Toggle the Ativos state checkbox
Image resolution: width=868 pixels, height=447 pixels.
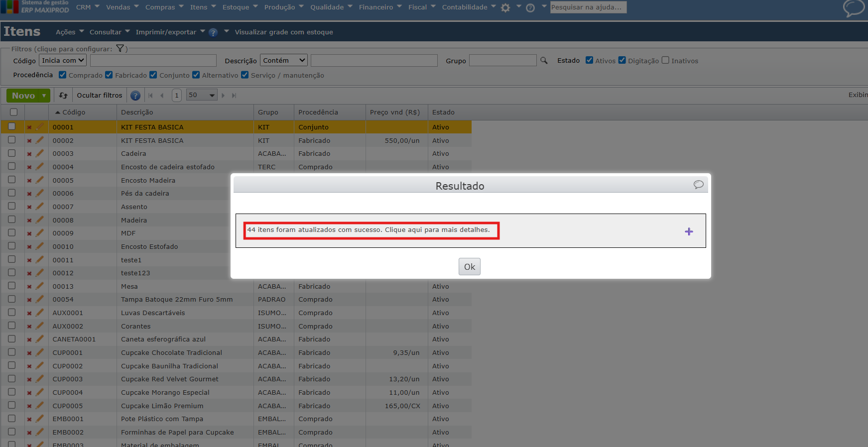pyautogui.click(x=590, y=60)
